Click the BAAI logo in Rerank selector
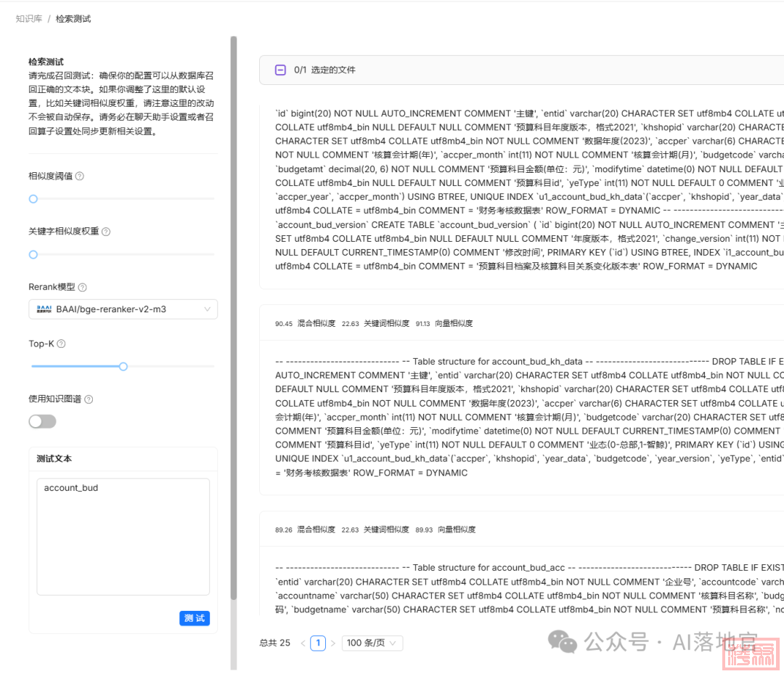The height and width of the screenshot is (674, 784). (x=44, y=309)
